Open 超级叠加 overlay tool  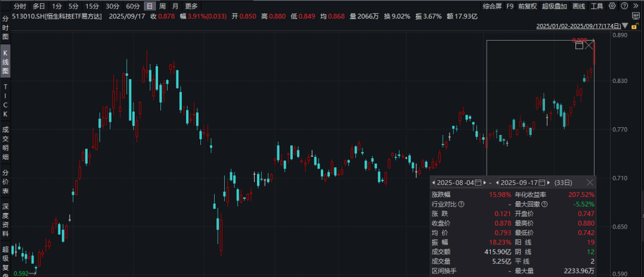[x=555, y=6]
